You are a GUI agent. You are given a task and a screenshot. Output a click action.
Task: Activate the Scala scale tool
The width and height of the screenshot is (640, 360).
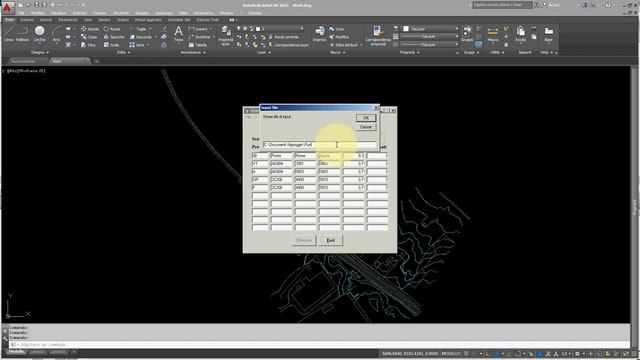tap(111, 45)
